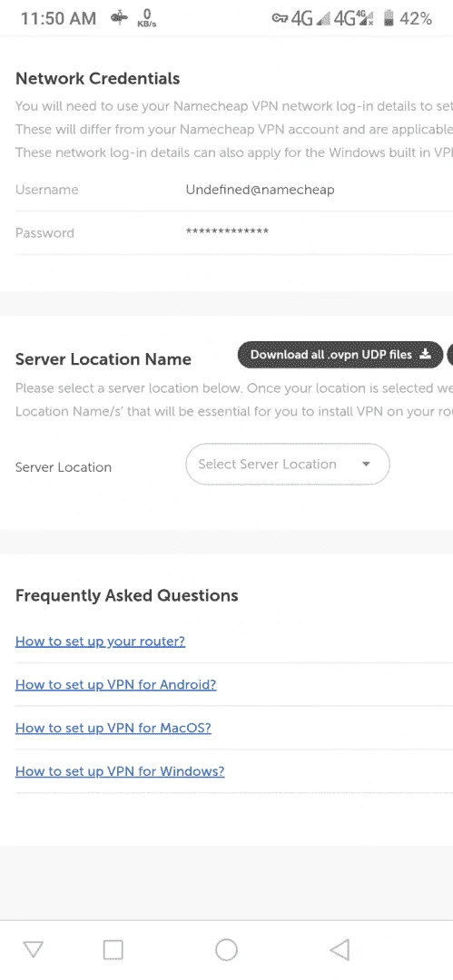
Task: Tap the battery icon showing 42%
Action: 389,19
